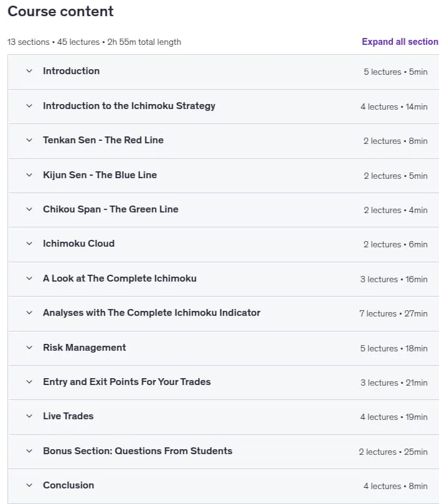Open the Entry and Exit Points For Your Trades section
The width and height of the screenshot is (439, 504).
click(127, 382)
